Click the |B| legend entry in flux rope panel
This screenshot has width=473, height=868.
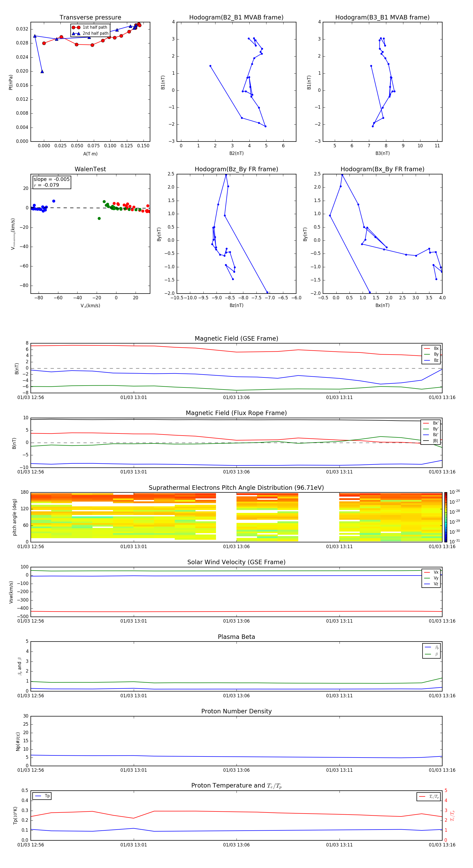pyautogui.click(x=431, y=441)
